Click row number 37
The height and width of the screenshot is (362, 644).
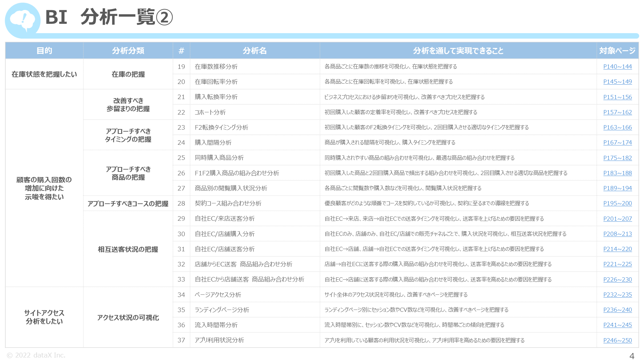pos(181,340)
